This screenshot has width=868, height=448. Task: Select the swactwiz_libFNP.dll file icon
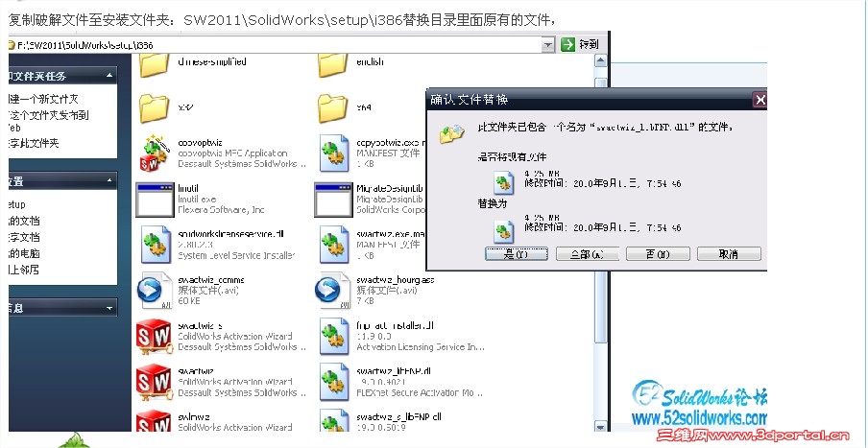334,382
